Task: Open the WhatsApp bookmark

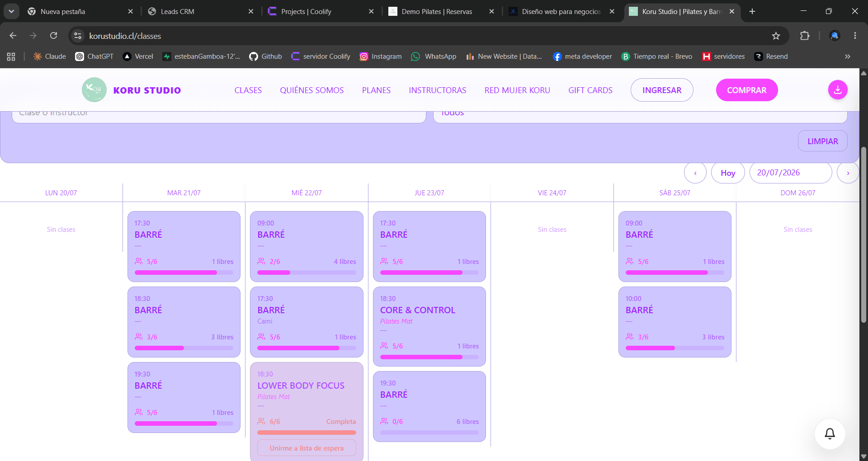Action: pyautogui.click(x=434, y=56)
